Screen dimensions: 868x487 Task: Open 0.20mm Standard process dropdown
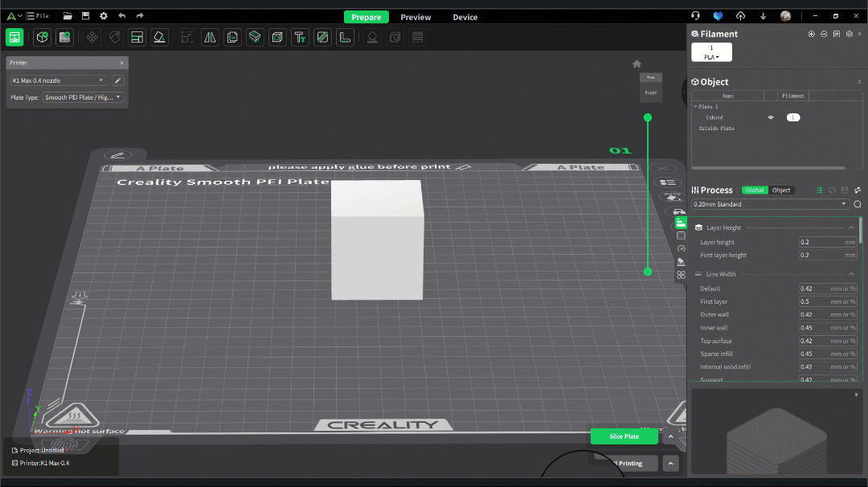pos(770,204)
